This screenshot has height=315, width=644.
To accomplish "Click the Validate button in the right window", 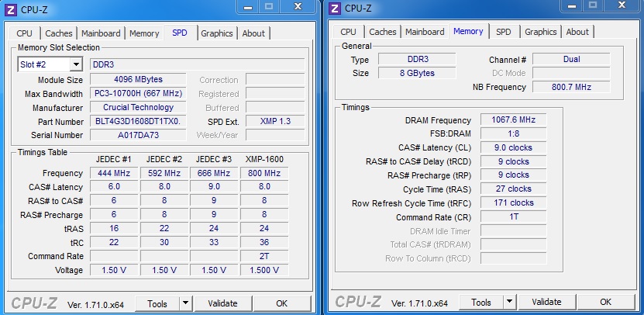I will [546, 302].
